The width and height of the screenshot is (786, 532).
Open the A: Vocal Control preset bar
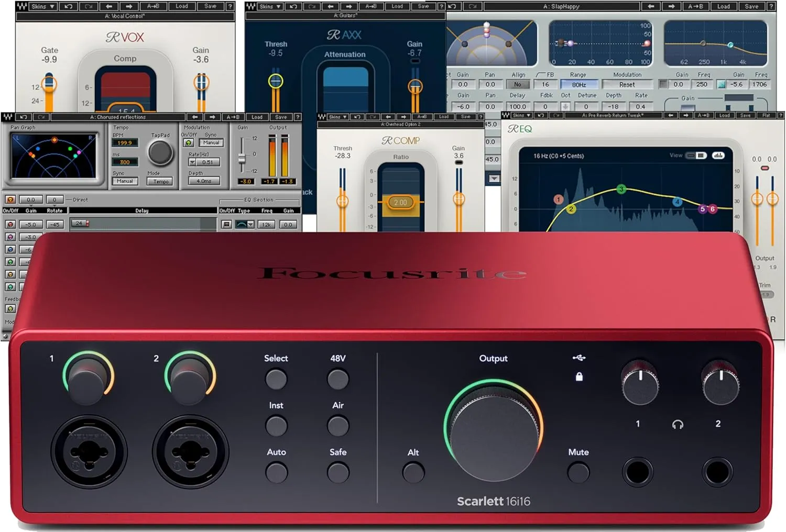tap(125, 16)
